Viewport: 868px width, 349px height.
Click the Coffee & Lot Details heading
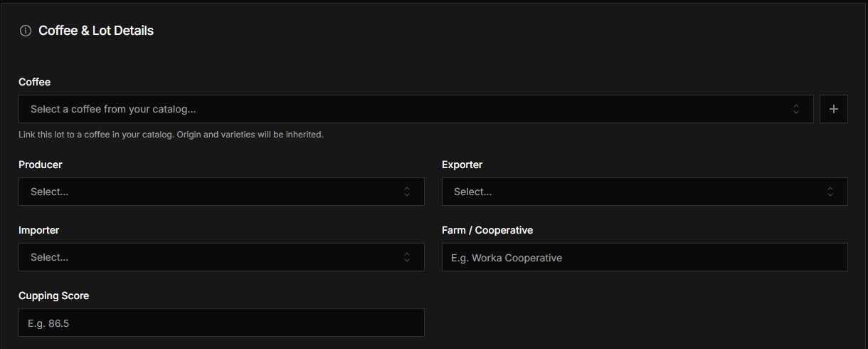[x=96, y=31]
